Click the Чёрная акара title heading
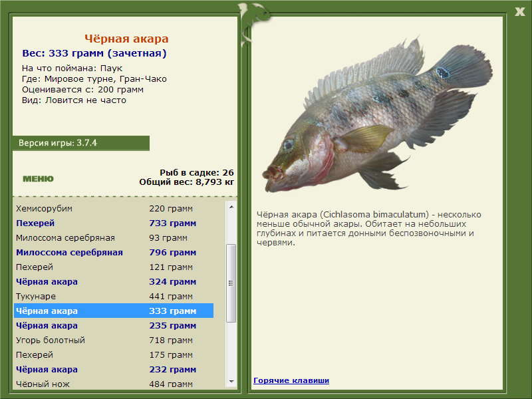Viewport: 532px width, 399px height. 126,39
